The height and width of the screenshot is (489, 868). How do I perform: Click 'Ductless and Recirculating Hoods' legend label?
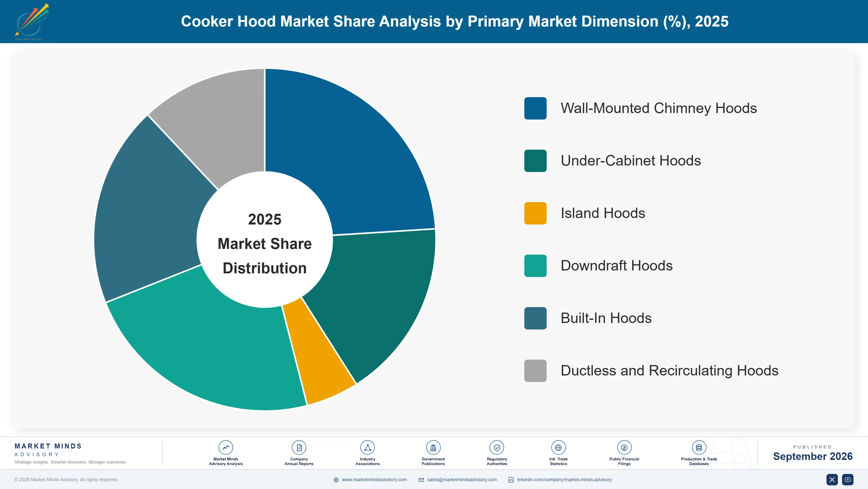pos(669,371)
